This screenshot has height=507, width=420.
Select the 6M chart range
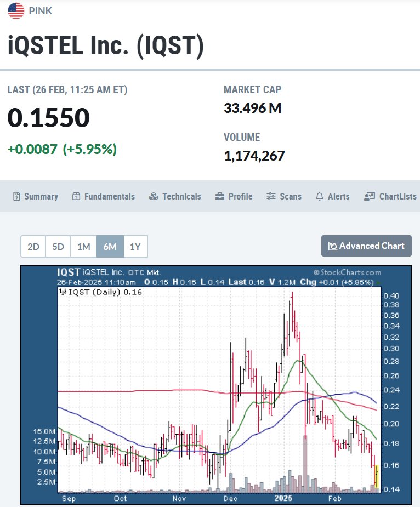coord(110,247)
